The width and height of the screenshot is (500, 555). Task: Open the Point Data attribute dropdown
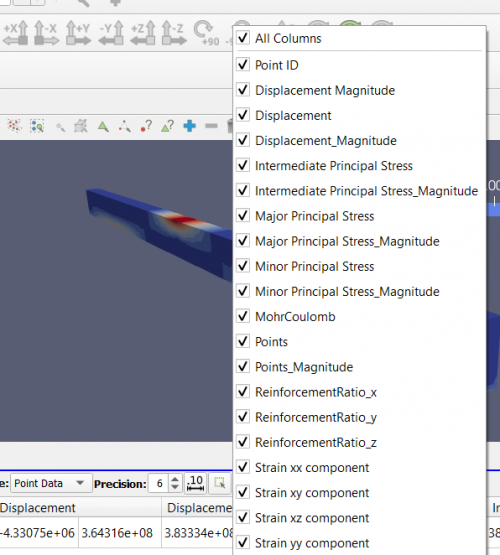51,483
